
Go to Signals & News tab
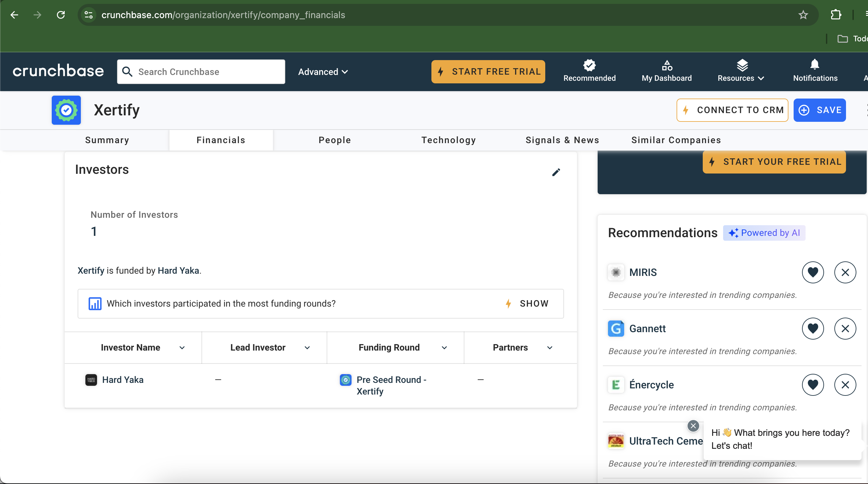562,140
